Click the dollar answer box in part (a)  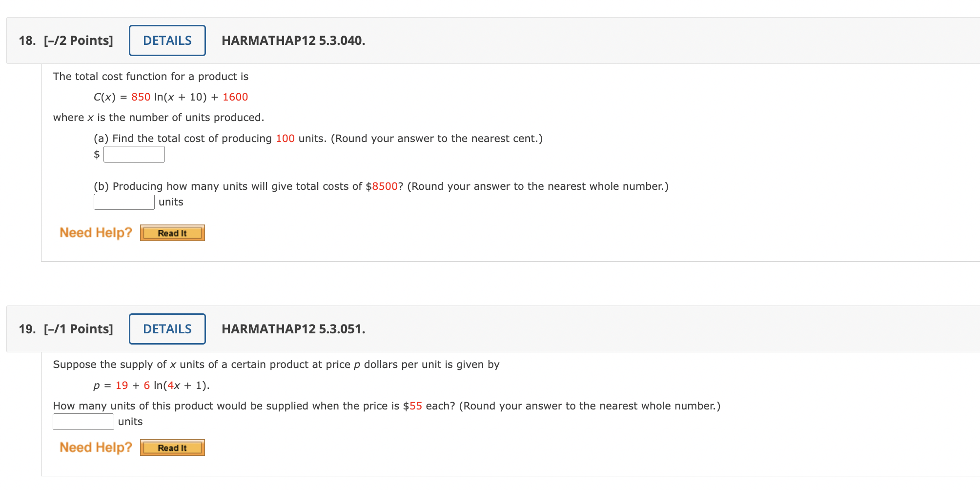tap(135, 154)
